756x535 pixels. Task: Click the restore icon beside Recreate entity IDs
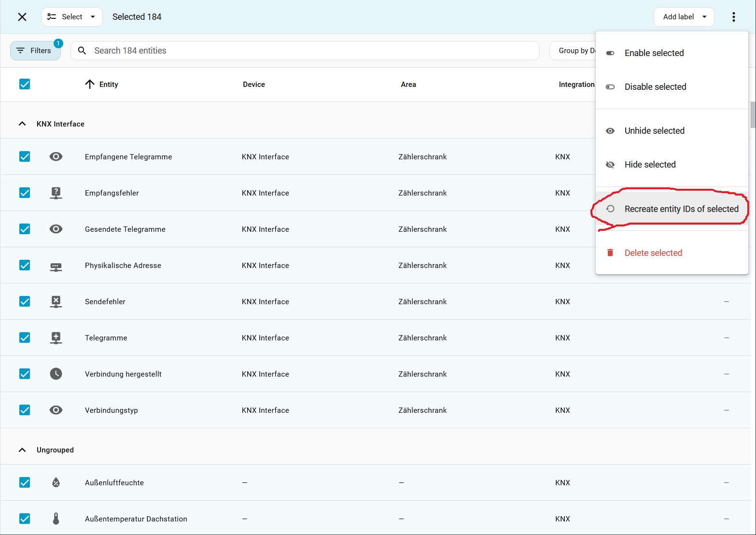pos(610,209)
